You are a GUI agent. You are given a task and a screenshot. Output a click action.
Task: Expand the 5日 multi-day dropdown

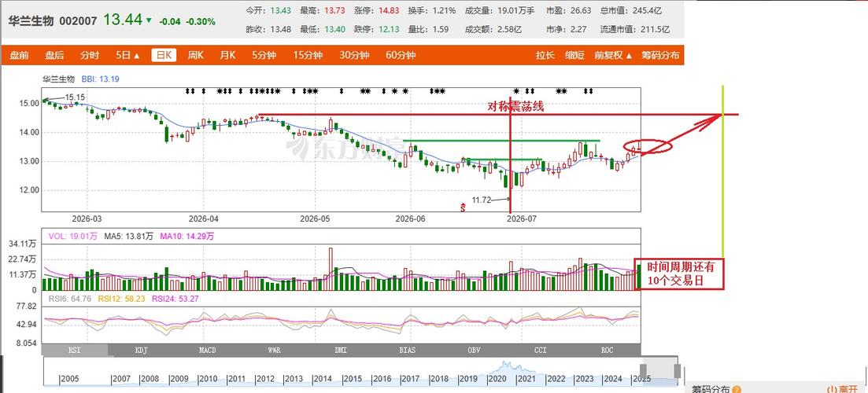tap(127, 55)
